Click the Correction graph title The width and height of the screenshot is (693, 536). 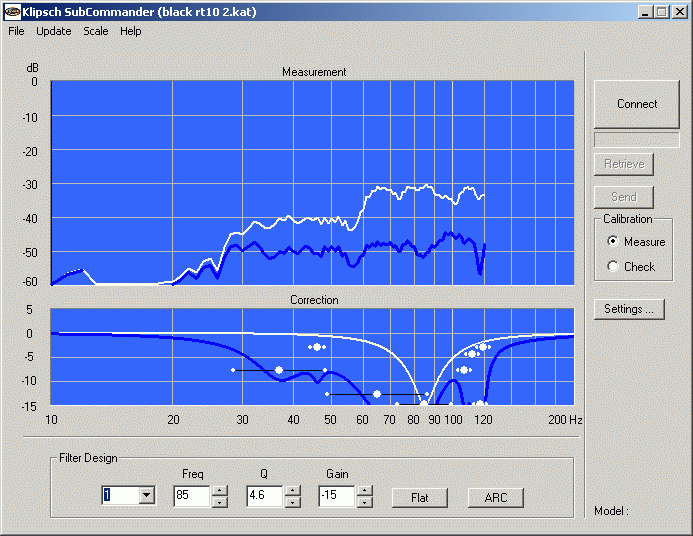[314, 300]
